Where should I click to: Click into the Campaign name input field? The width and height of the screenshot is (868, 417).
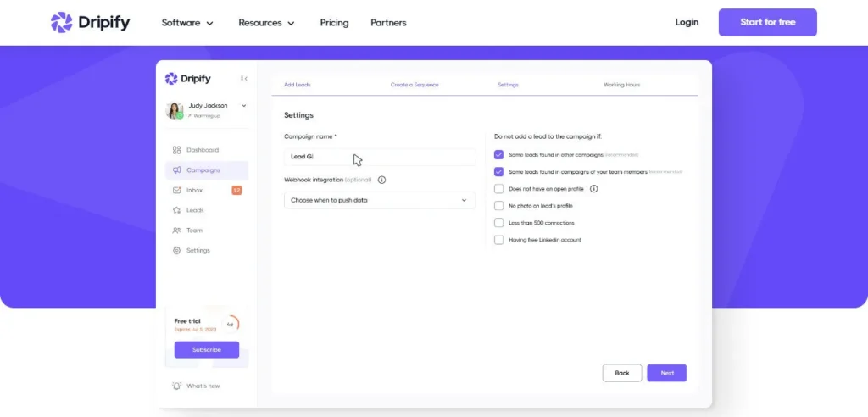[379, 157]
